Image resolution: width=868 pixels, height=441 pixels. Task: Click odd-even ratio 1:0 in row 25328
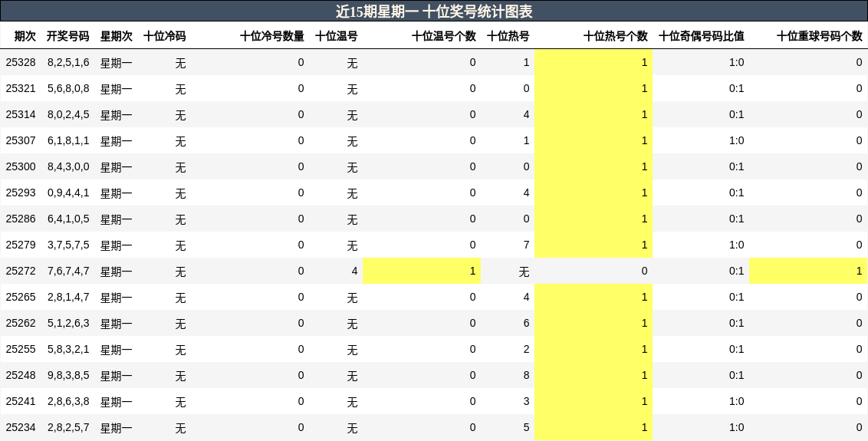736,63
